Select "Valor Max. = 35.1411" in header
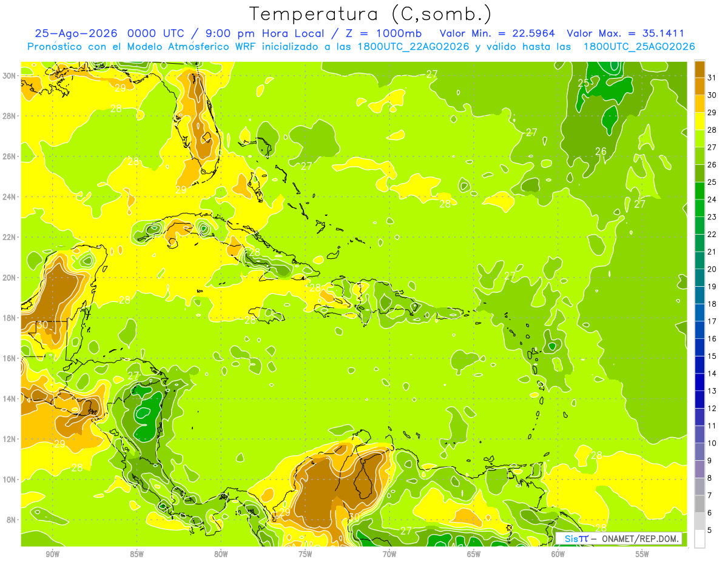728x562 pixels. click(x=625, y=33)
